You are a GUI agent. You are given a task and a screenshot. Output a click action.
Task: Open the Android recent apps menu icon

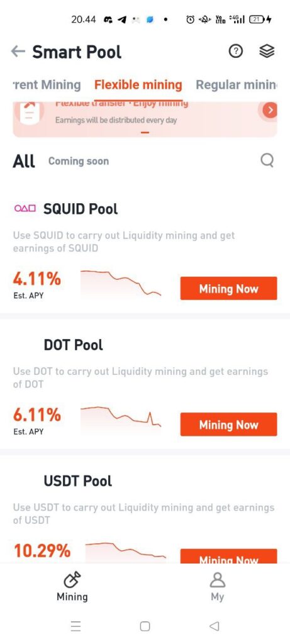(x=75, y=626)
